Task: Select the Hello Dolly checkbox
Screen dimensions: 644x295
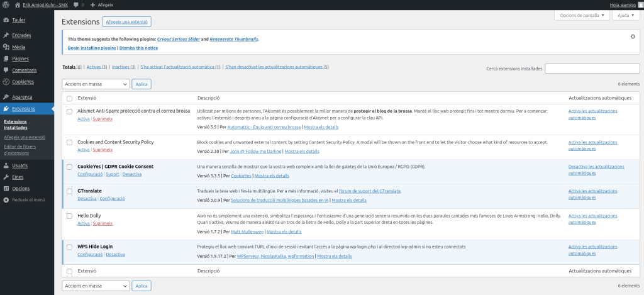Action: point(69,216)
